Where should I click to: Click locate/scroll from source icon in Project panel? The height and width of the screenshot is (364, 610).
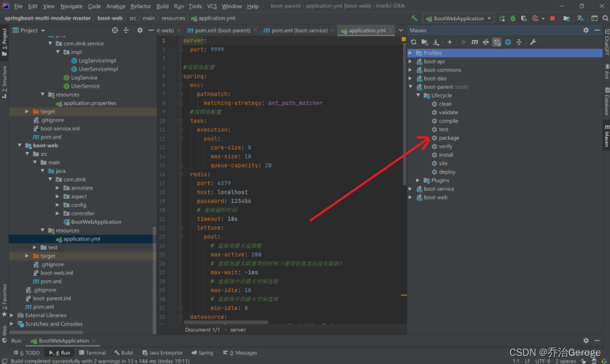115,30
